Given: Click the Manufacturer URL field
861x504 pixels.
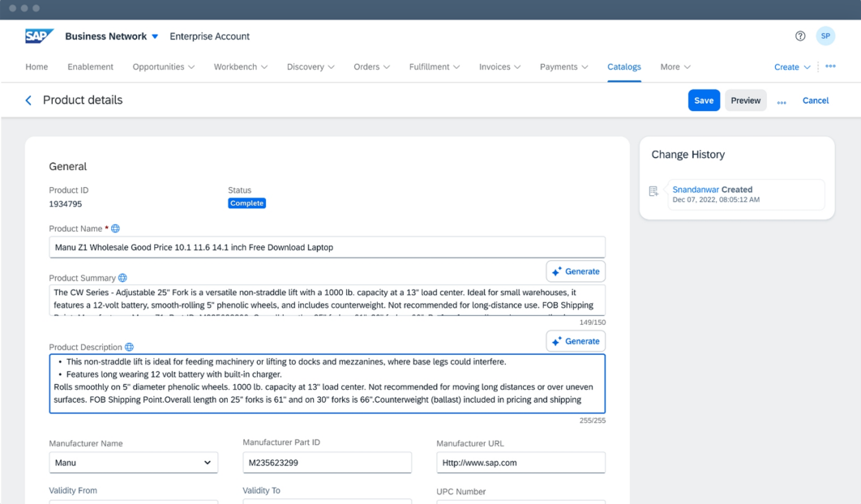Looking at the screenshot, I should pyautogui.click(x=521, y=463).
